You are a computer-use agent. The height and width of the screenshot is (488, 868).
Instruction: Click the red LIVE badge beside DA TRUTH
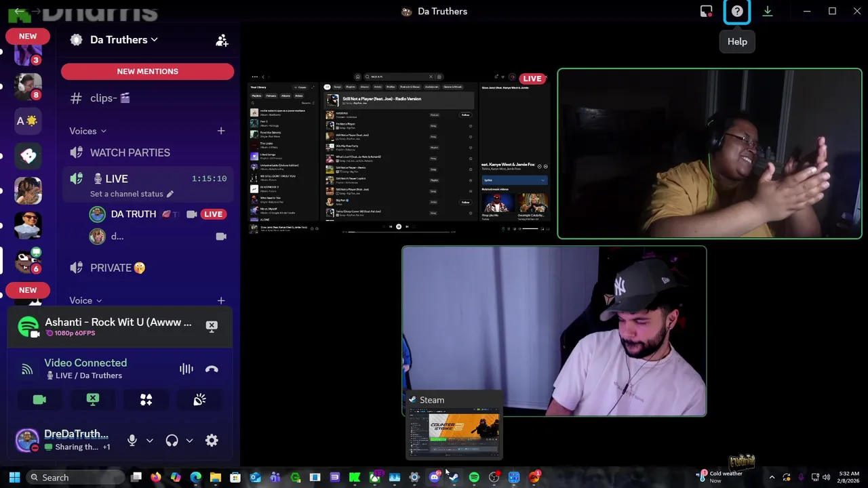pos(213,214)
